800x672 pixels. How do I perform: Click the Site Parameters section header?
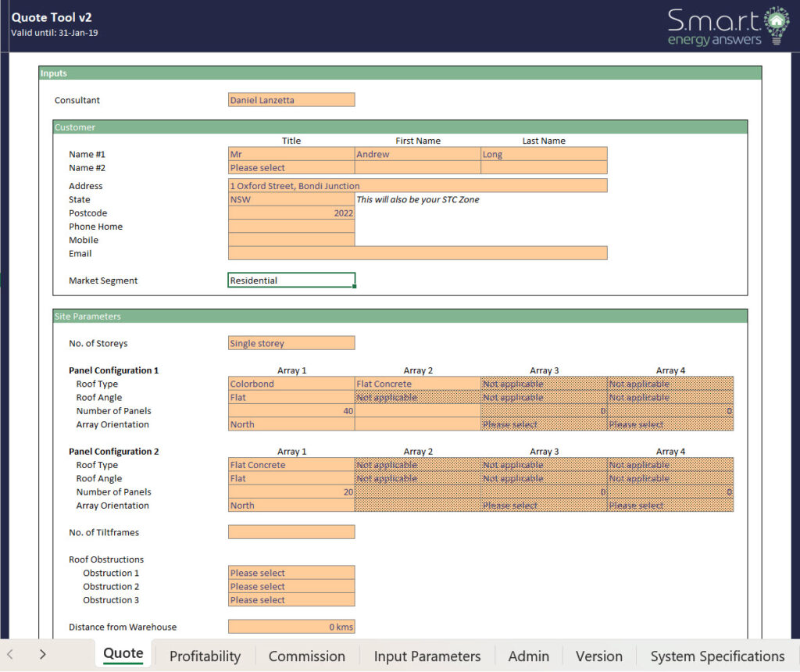point(400,316)
